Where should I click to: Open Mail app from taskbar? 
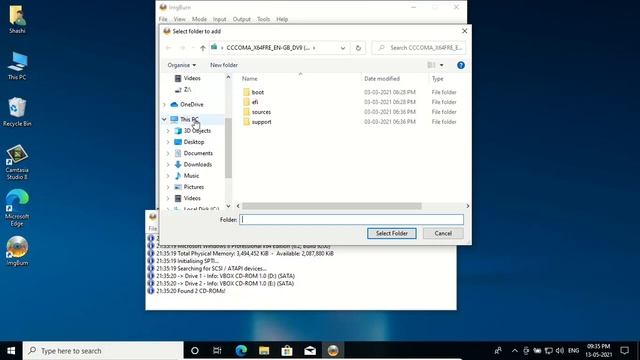click(310, 351)
